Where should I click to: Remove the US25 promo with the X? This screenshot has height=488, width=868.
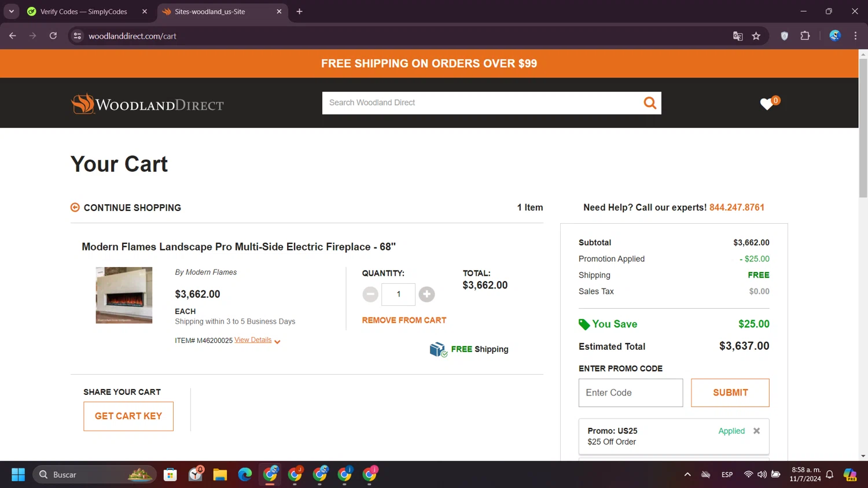point(756,431)
